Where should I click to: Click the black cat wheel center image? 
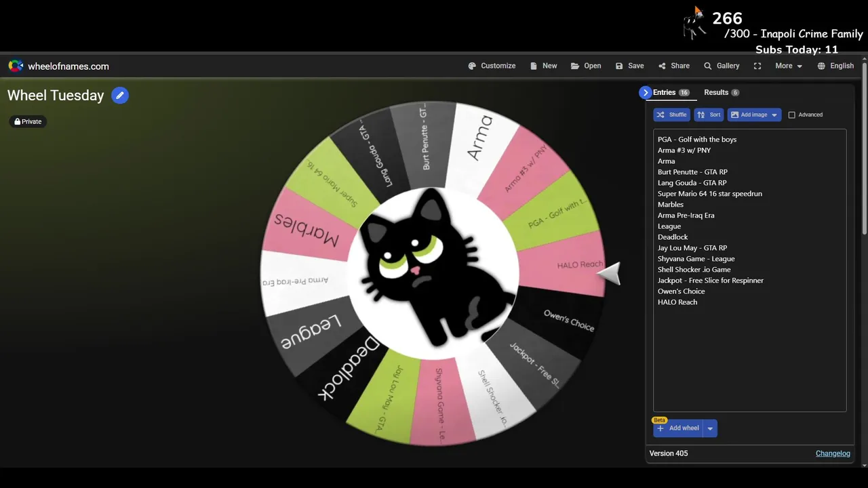pos(434,272)
